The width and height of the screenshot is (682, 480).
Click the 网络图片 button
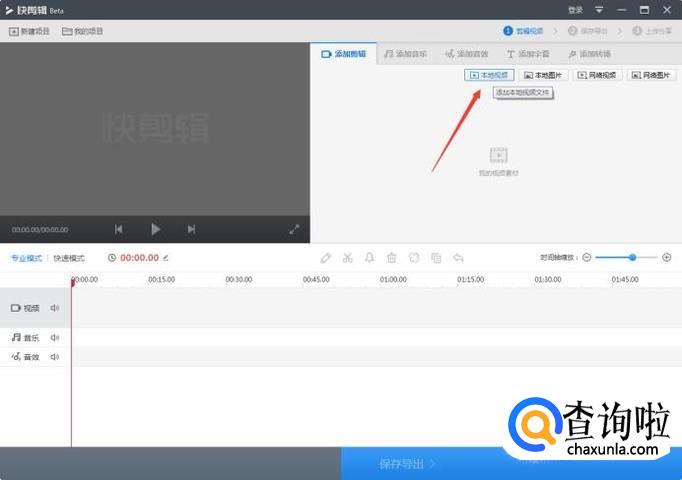click(x=651, y=75)
